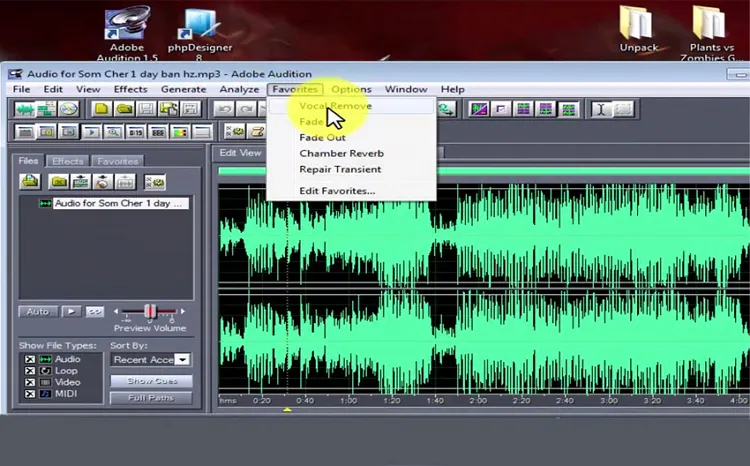The image size is (750, 466).
Task: Select the time selection I-beam tool
Action: coord(601,110)
